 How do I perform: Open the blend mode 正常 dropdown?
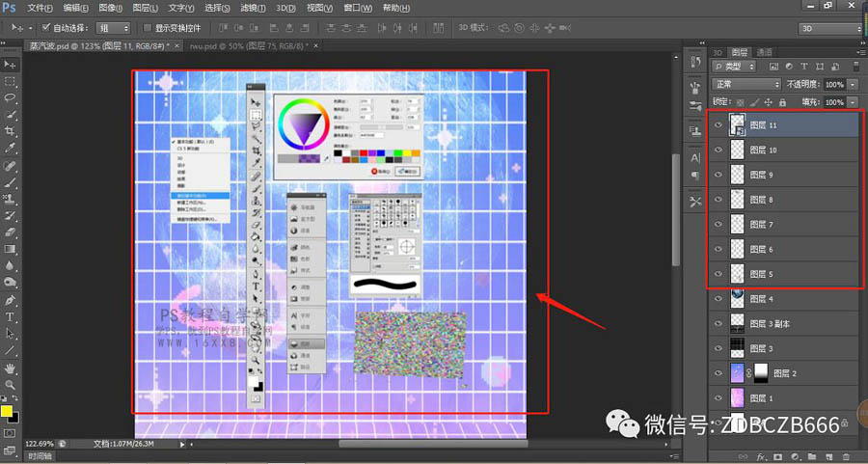pyautogui.click(x=746, y=84)
